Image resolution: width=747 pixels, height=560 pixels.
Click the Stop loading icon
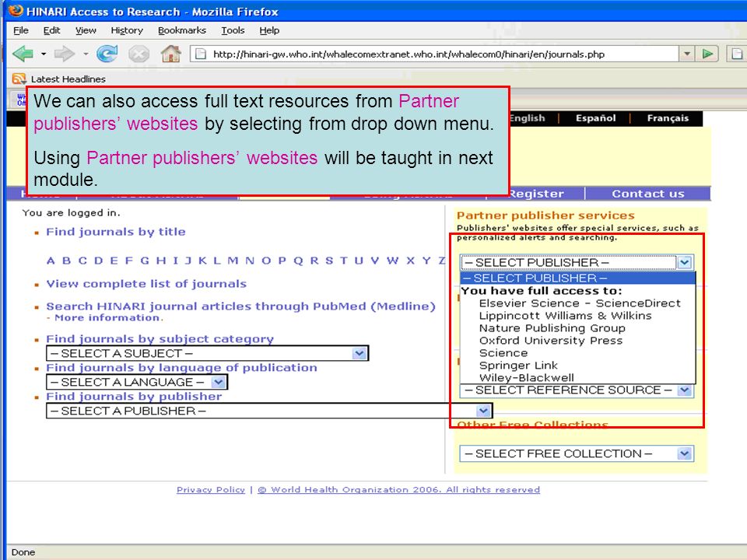[x=139, y=54]
